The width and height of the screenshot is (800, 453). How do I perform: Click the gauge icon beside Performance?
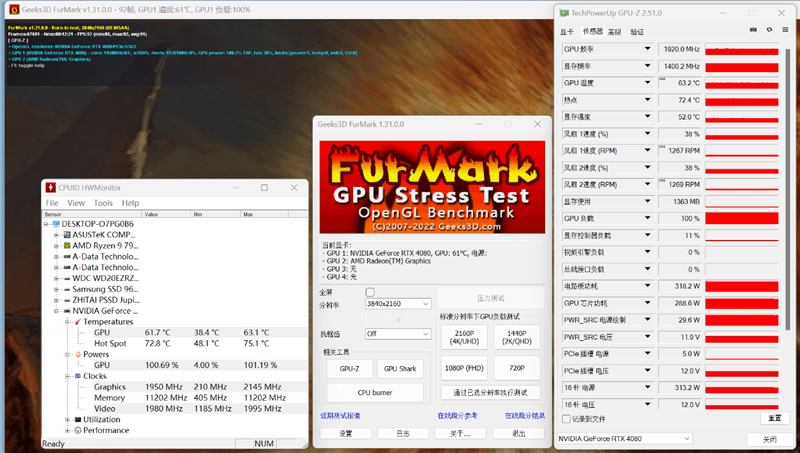[x=78, y=431]
